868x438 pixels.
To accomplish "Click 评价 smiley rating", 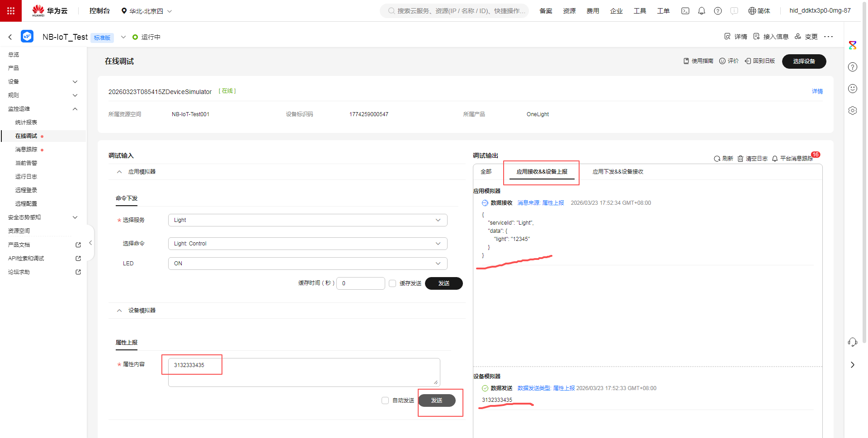I will click(x=729, y=61).
